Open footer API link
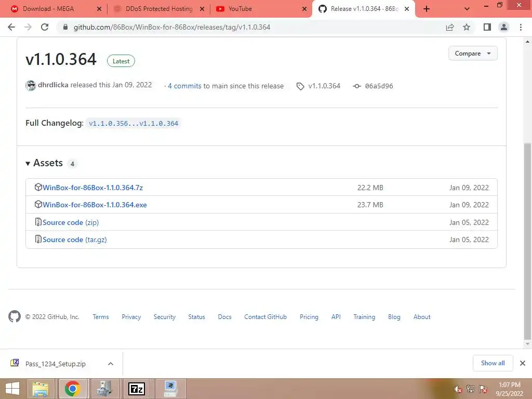Screen dimensions: 532x399 (336, 317)
